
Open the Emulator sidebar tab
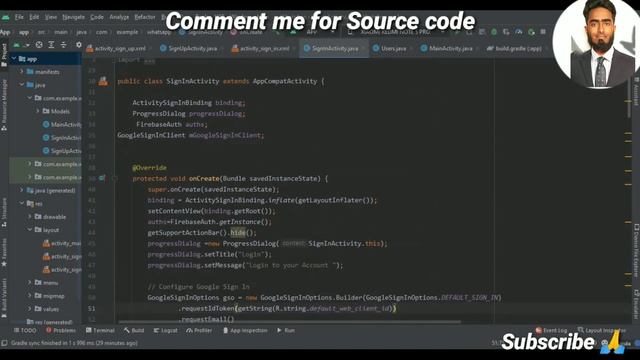click(x=636, y=304)
